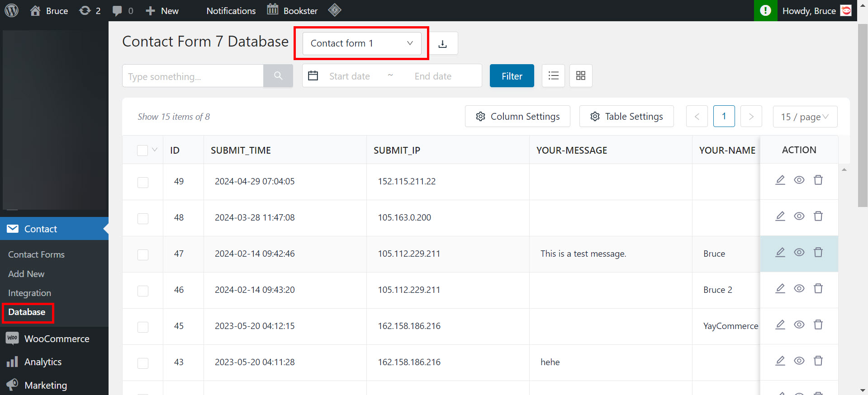Viewport: 868px width, 395px height.
Task: Open Column Settings
Action: 517,117
